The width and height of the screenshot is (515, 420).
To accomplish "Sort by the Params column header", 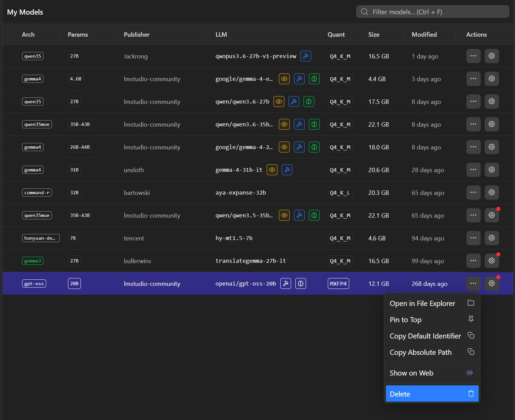I will [x=78, y=34].
